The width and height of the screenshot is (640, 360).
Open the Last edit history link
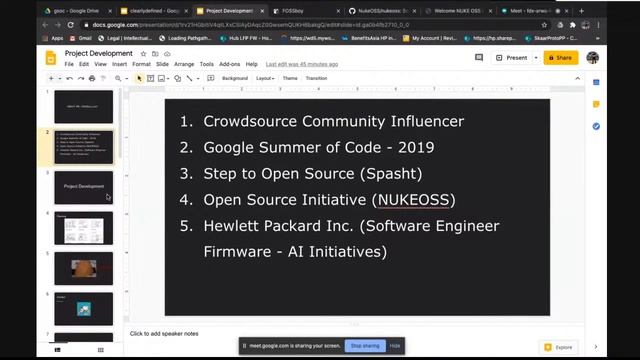point(302,64)
